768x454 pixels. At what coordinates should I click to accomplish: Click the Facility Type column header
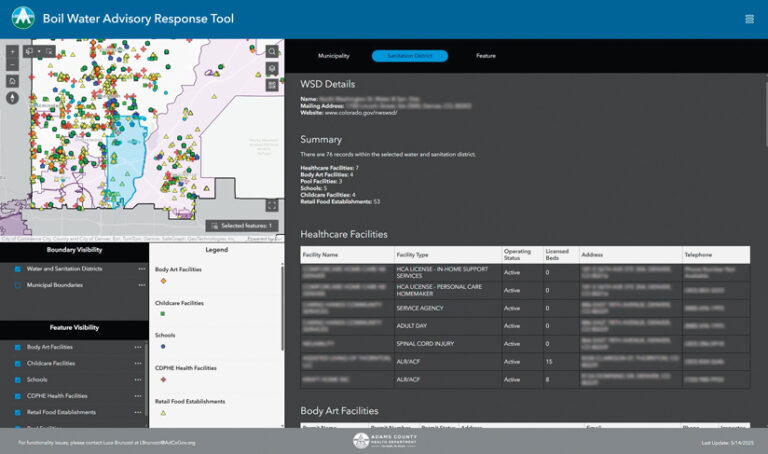(448, 255)
